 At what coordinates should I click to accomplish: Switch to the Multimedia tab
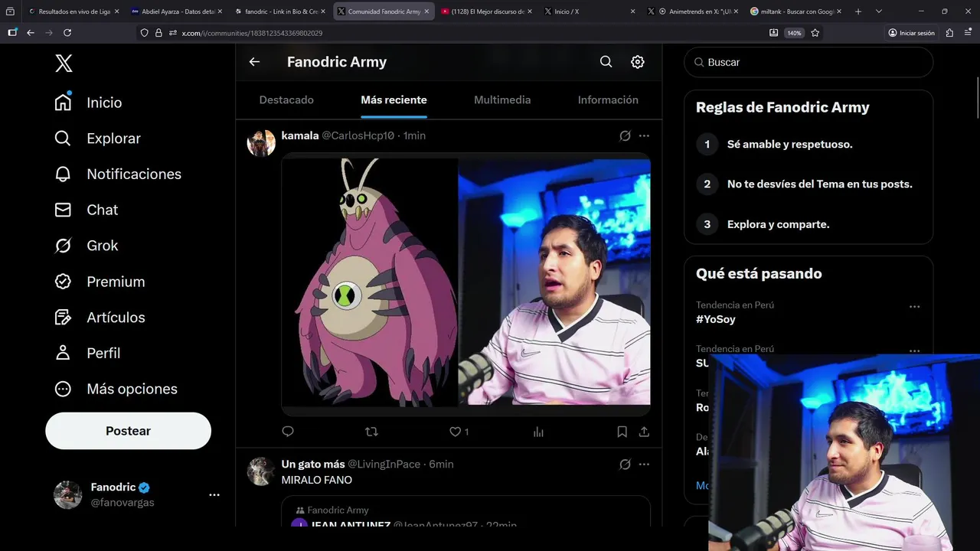click(502, 100)
